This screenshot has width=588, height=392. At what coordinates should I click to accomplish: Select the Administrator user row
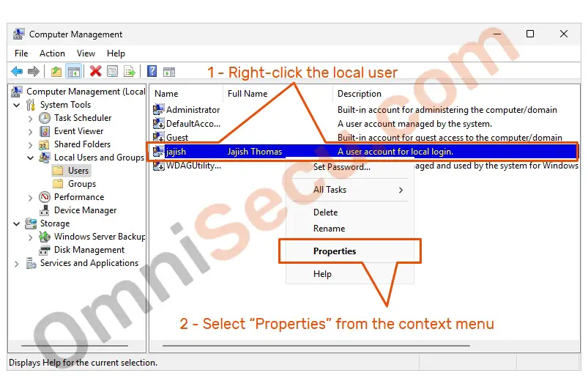coord(365,109)
